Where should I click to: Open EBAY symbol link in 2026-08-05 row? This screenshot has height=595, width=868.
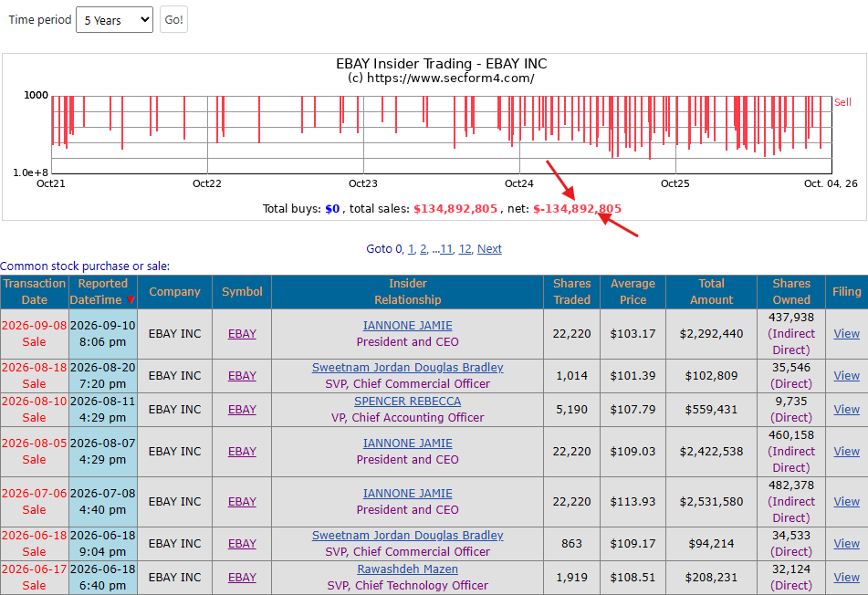click(243, 452)
